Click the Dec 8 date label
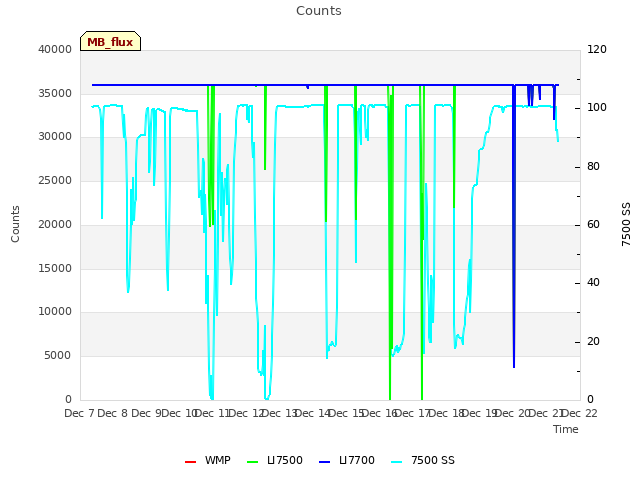 pos(113,413)
